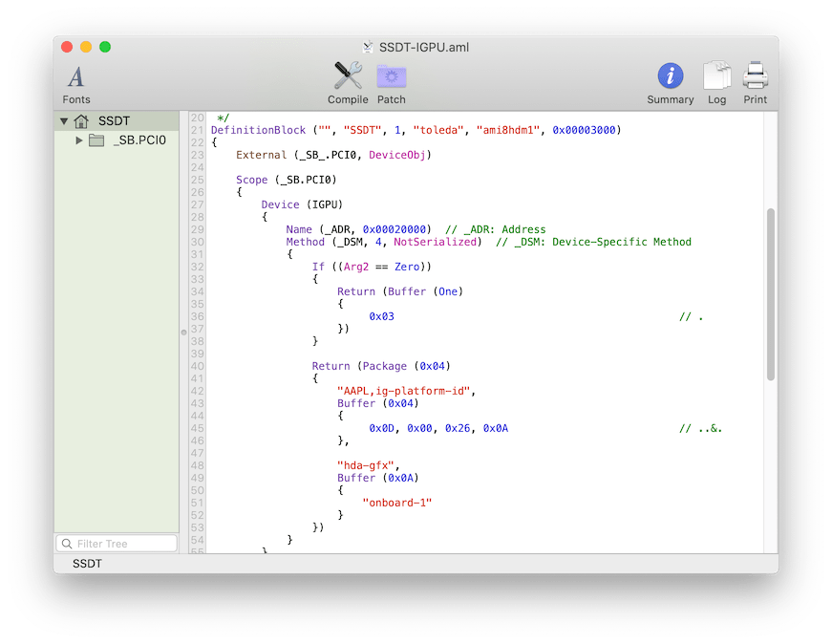This screenshot has width=832, height=644.
Task: Click the "toleda" string in DefinitionBlock
Action: tap(438, 130)
